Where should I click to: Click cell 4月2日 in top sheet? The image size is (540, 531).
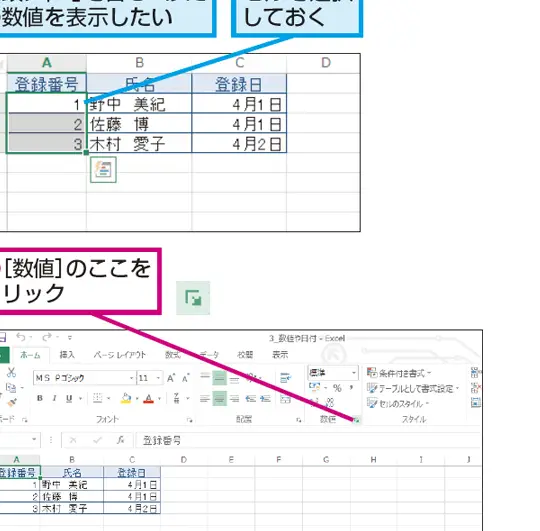(239, 143)
